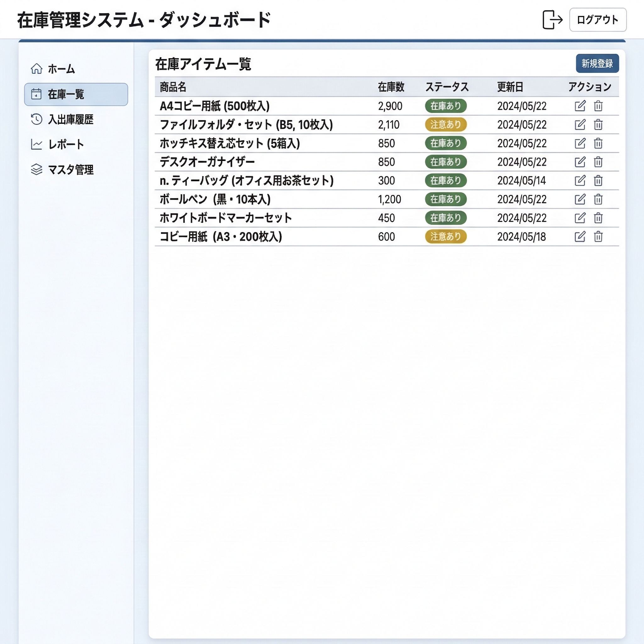Screen dimensions: 644x644
Task: Select the home icon in the sidebar
Action: (37, 69)
